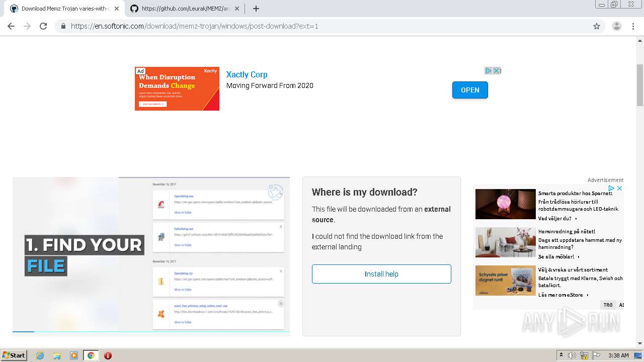Open the living room furniture ad thumbnail

[x=506, y=242]
